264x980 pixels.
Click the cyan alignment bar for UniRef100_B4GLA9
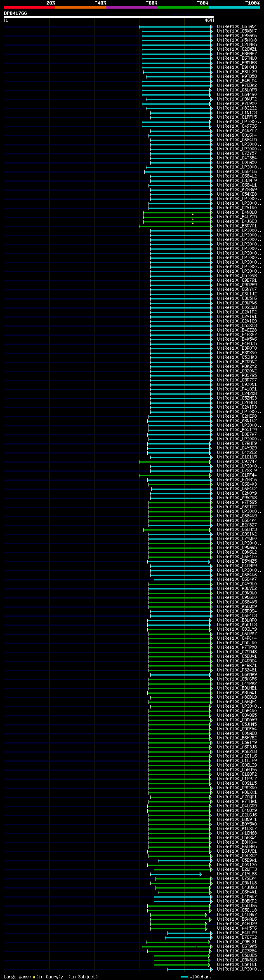pos(190,933)
